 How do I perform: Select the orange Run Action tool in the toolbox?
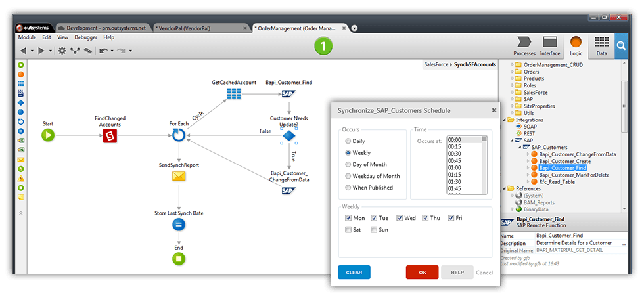20,74
